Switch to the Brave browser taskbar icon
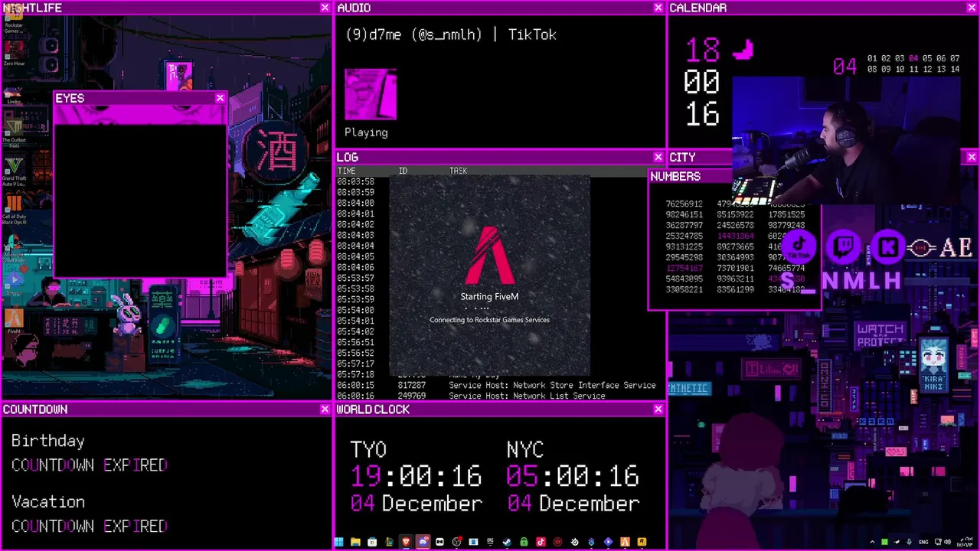 [406, 543]
